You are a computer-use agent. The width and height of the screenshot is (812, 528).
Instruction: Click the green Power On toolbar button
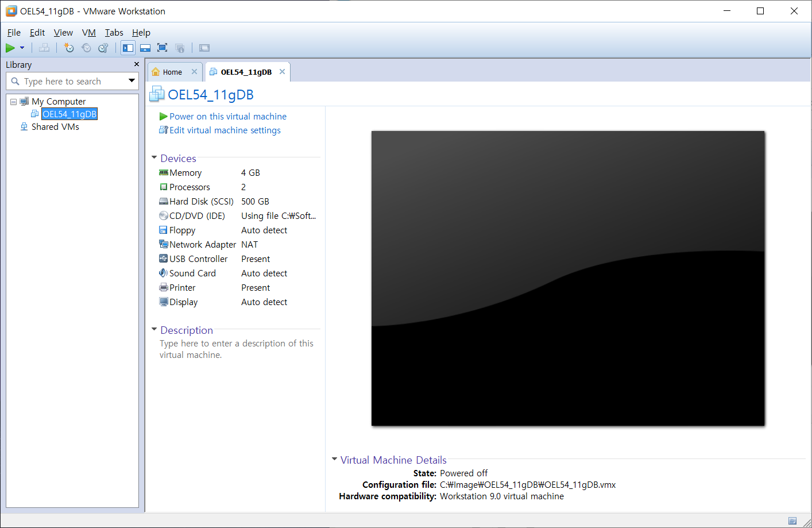(x=10, y=48)
